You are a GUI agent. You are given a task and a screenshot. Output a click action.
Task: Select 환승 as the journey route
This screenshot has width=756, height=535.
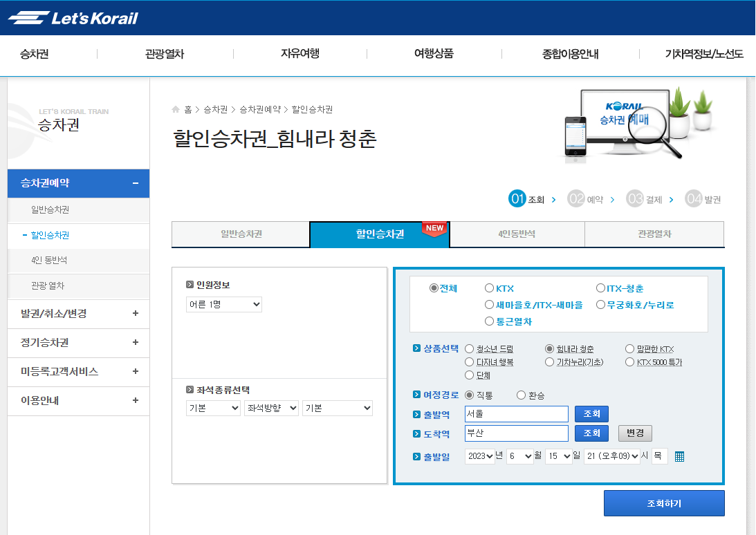pyautogui.click(x=521, y=395)
